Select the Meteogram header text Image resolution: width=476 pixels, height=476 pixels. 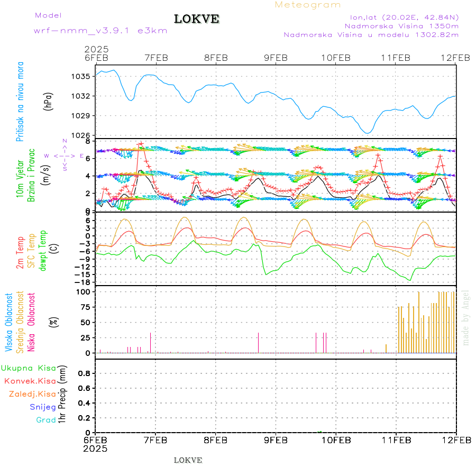point(308,5)
